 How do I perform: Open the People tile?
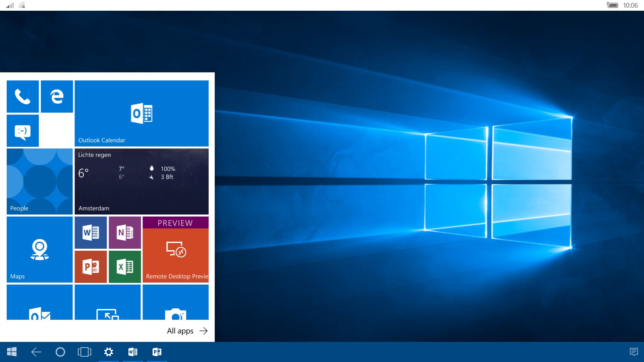40,181
